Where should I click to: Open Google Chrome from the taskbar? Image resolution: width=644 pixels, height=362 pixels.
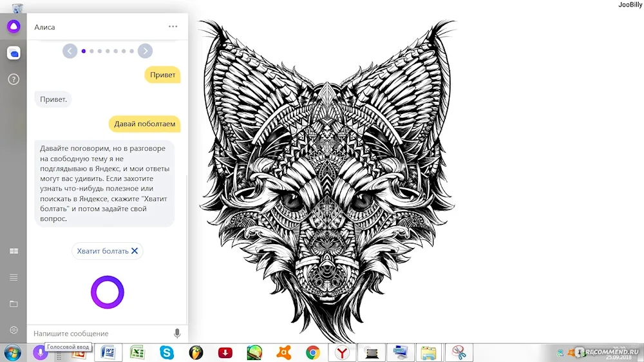313,352
